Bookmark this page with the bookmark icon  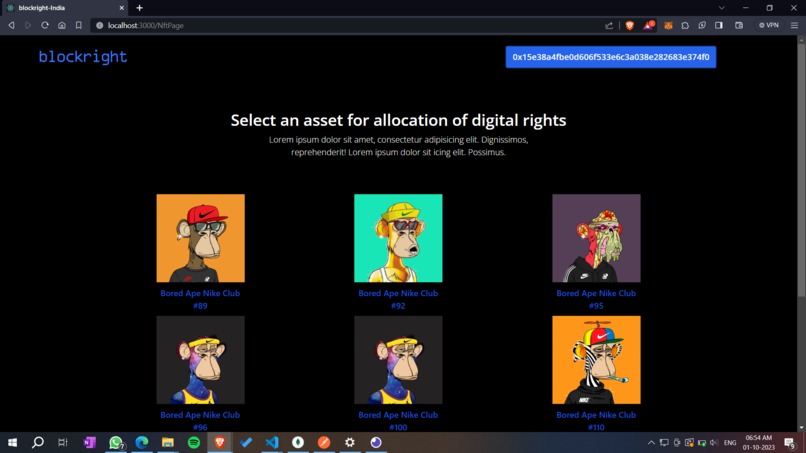coord(79,25)
